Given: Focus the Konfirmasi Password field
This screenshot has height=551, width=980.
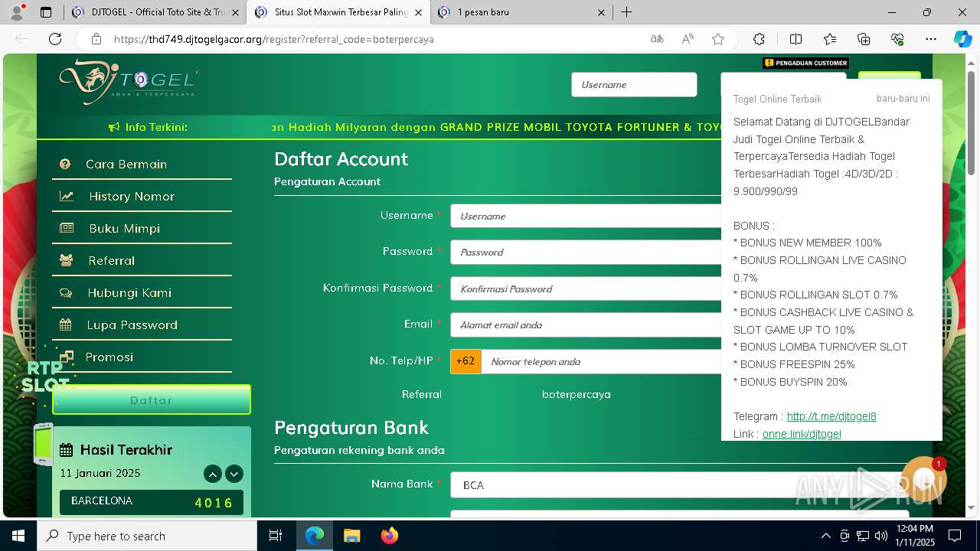Looking at the screenshot, I should [x=586, y=289].
